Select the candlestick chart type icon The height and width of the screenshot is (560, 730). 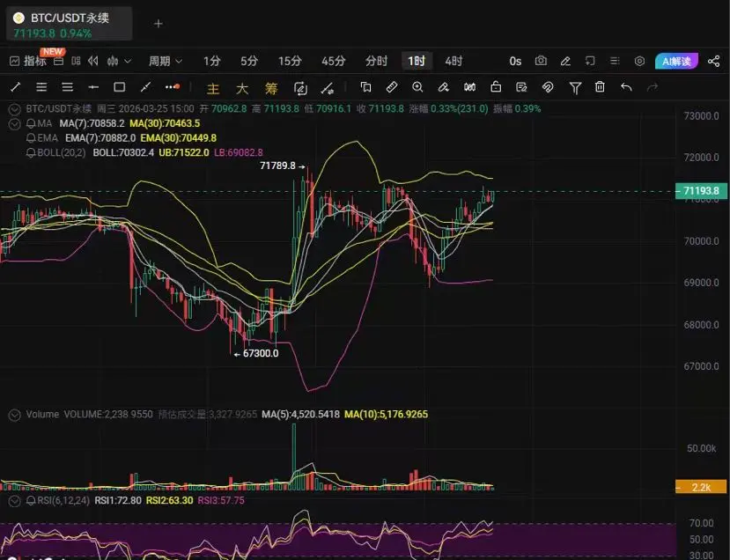pyautogui.click(x=113, y=61)
